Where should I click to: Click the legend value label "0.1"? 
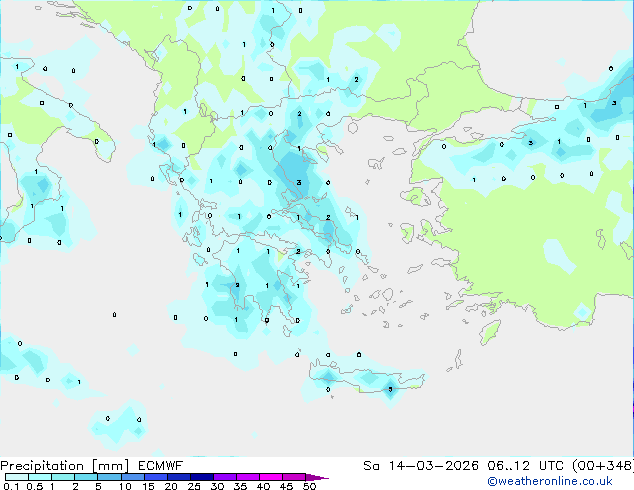[12, 486]
